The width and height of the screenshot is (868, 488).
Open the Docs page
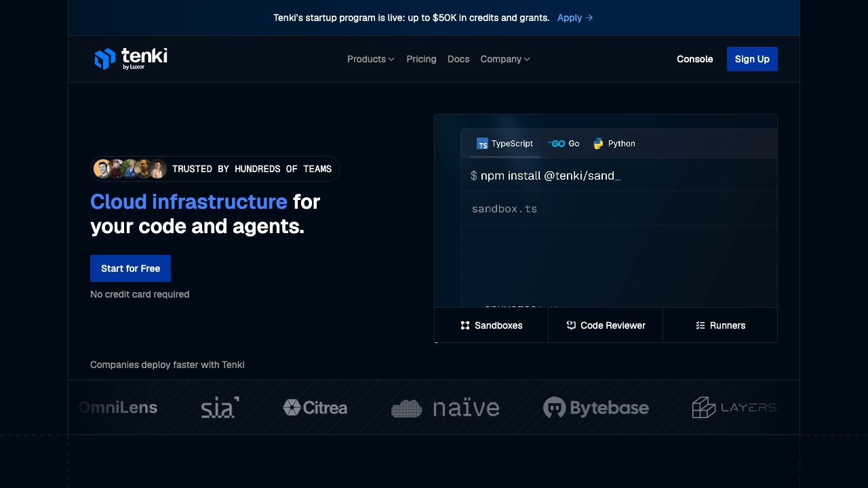458,59
